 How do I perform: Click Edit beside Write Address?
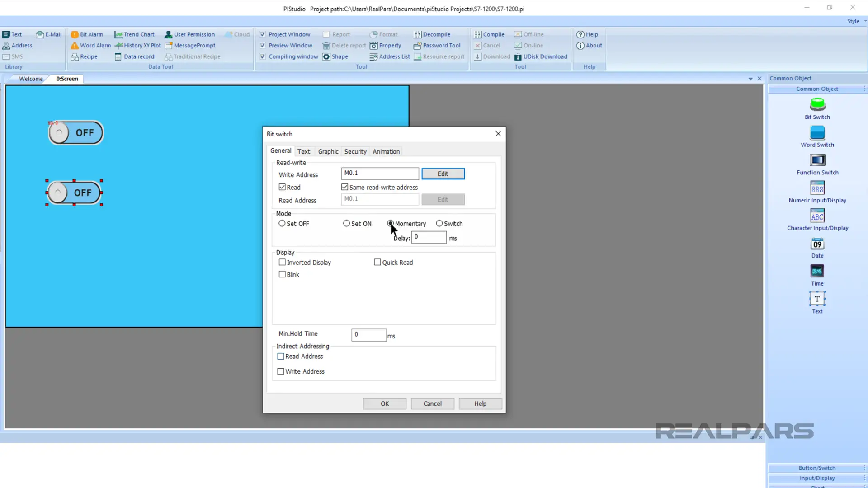443,174
